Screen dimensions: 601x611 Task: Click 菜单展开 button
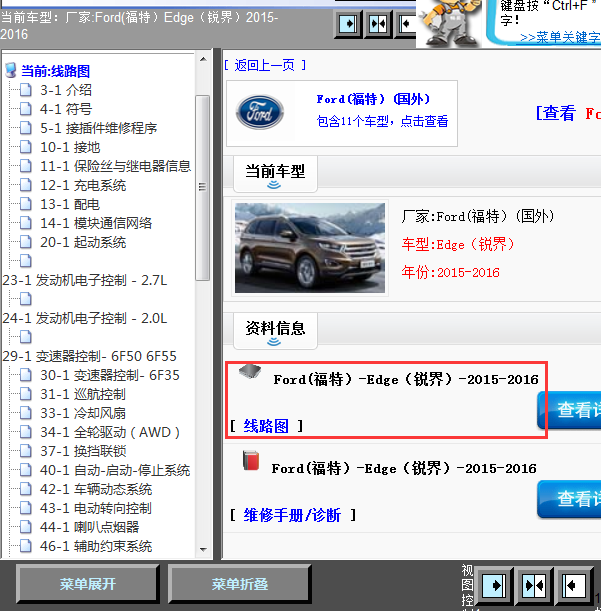[88, 584]
